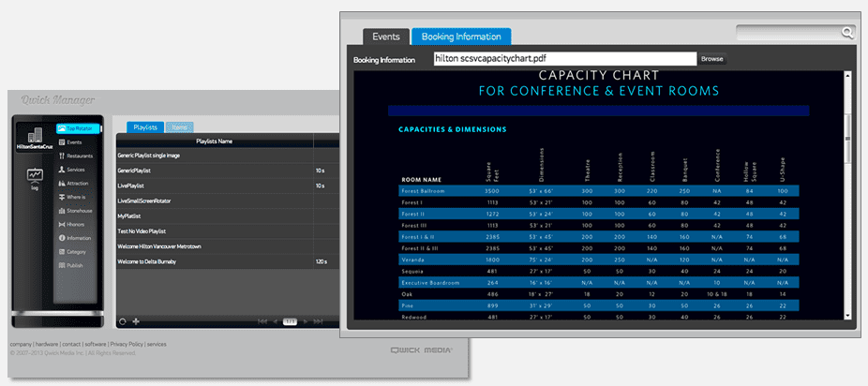
Task: Click the 120 s duration cell
Action: pos(322,261)
